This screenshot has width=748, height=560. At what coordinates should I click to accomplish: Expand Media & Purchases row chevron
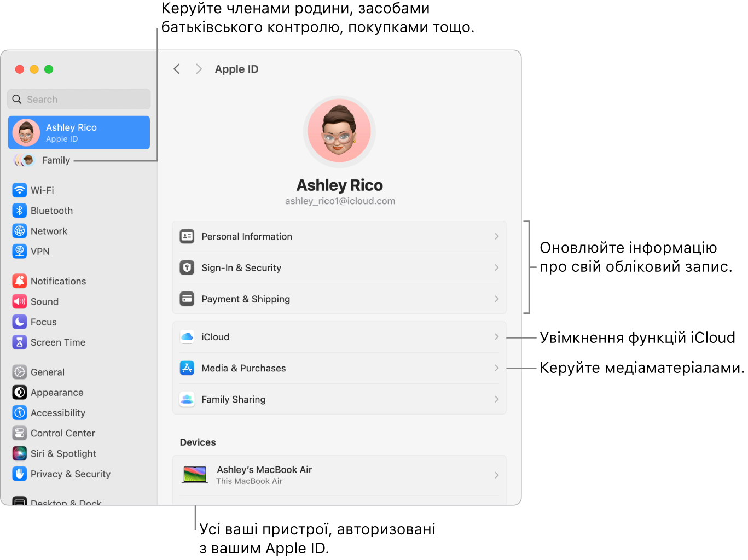[x=496, y=368]
